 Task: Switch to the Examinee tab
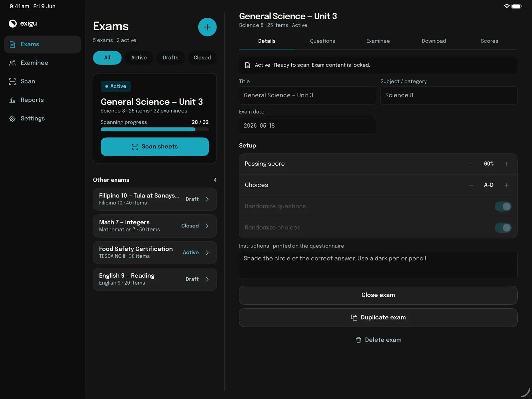coord(378,41)
